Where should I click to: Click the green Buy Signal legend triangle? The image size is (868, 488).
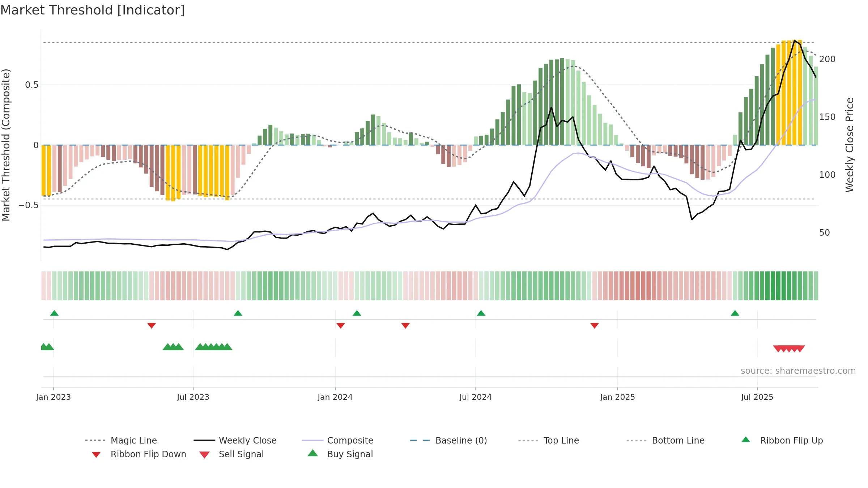312,453
